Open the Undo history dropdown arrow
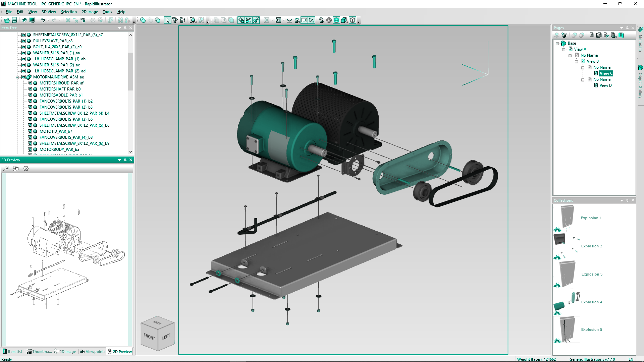644x362 pixels. pos(48,20)
